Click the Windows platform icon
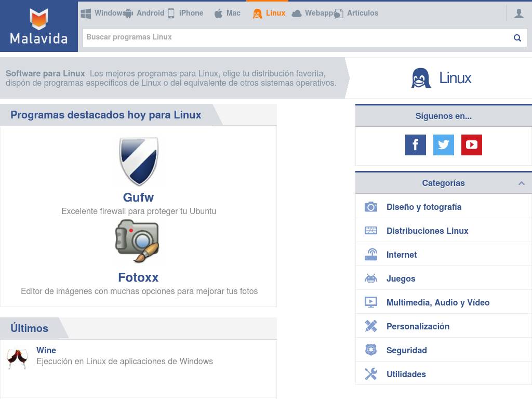 pos(86,14)
